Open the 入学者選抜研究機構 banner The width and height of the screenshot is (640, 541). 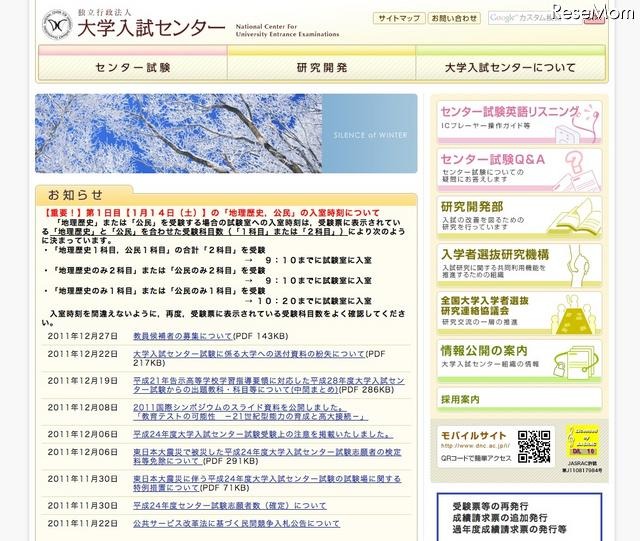(x=518, y=267)
